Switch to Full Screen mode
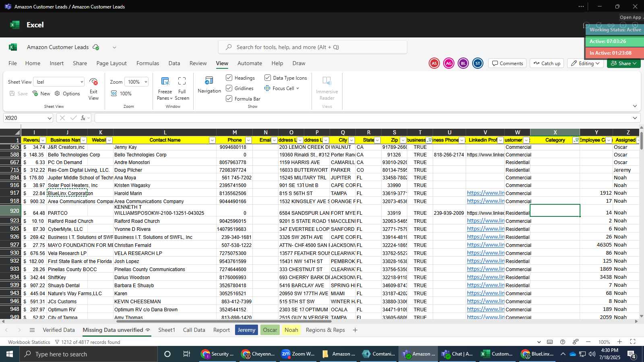This screenshot has height=362, width=644. coord(182,88)
